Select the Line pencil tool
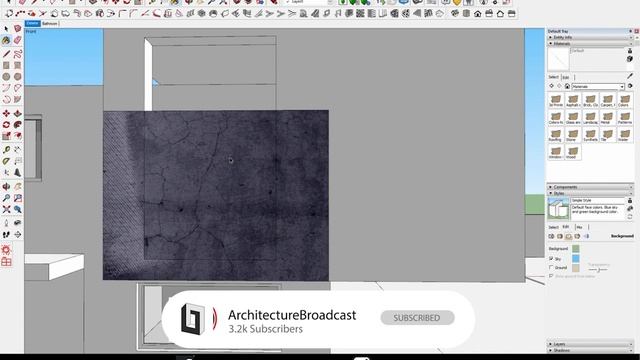The image size is (640, 360). click(6, 54)
